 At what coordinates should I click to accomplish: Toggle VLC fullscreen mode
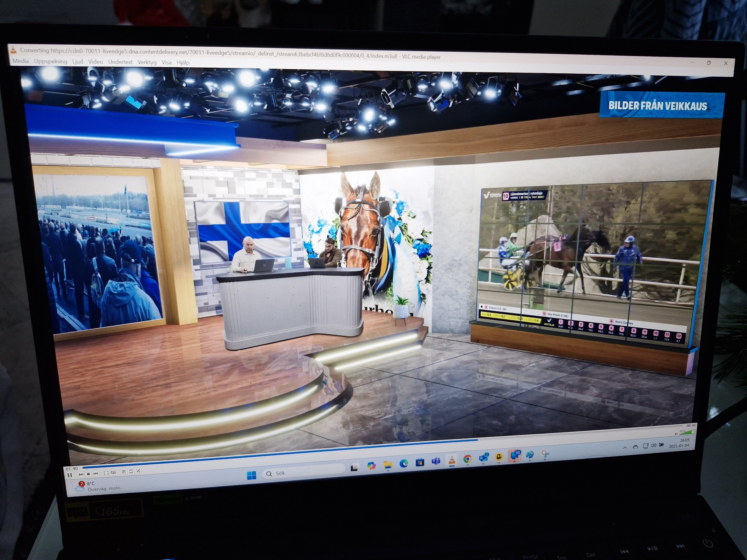106,473
